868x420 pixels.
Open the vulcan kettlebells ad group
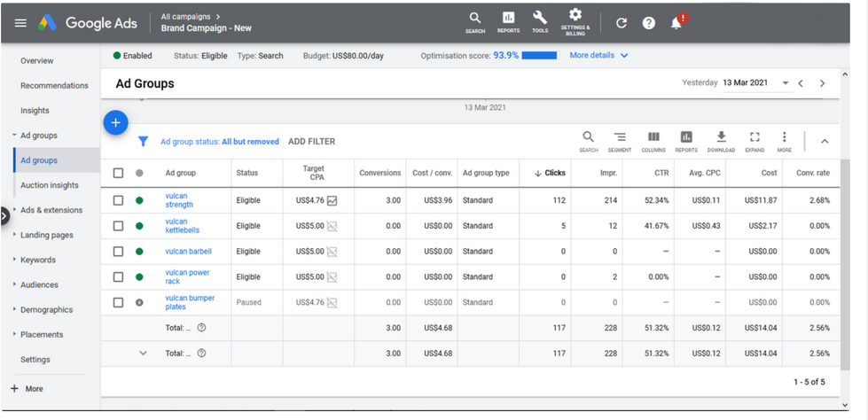coord(183,226)
